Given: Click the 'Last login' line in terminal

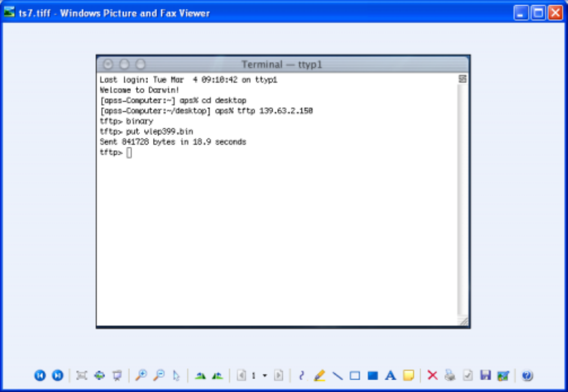Looking at the screenshot, I should coord(188,80).
